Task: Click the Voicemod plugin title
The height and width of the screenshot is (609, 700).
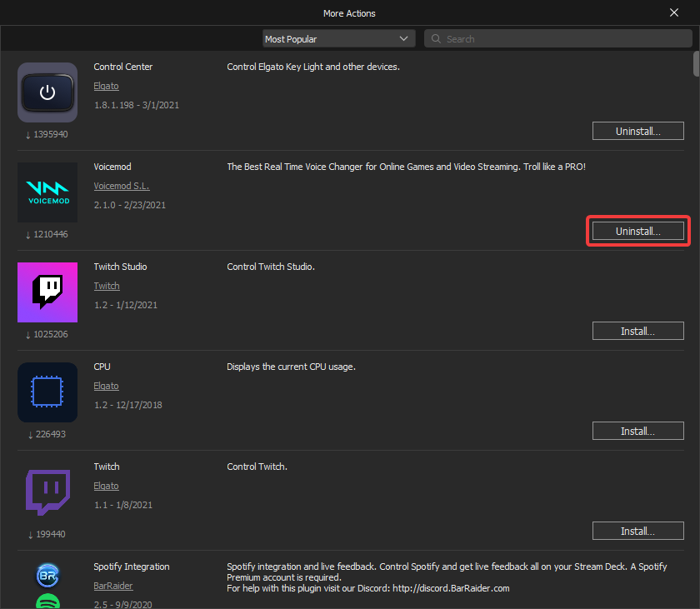Action: click(112, 167)
